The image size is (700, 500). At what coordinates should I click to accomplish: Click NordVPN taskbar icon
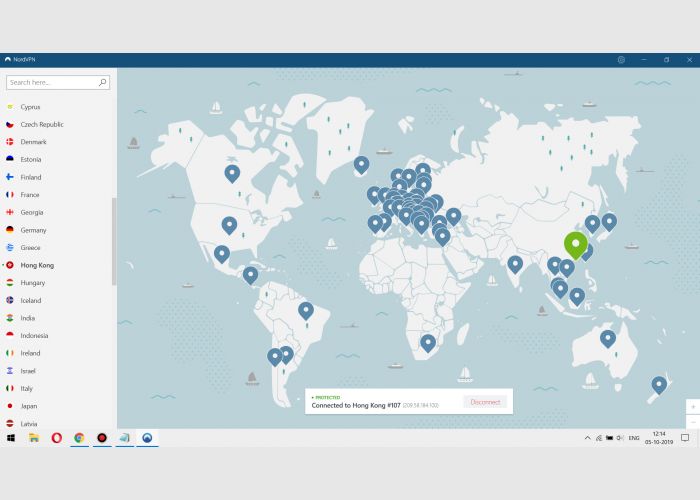coord(147,438)
